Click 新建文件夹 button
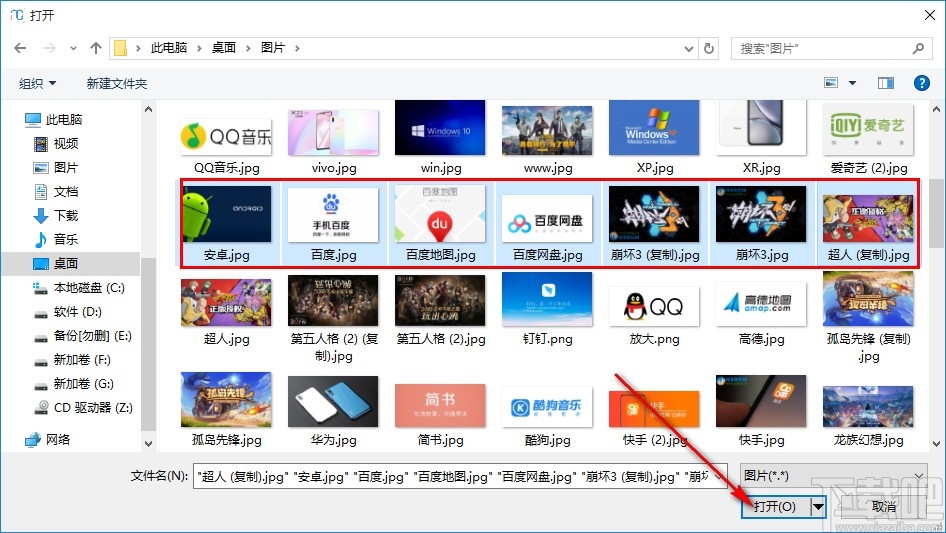 click(x=116, y=83)
